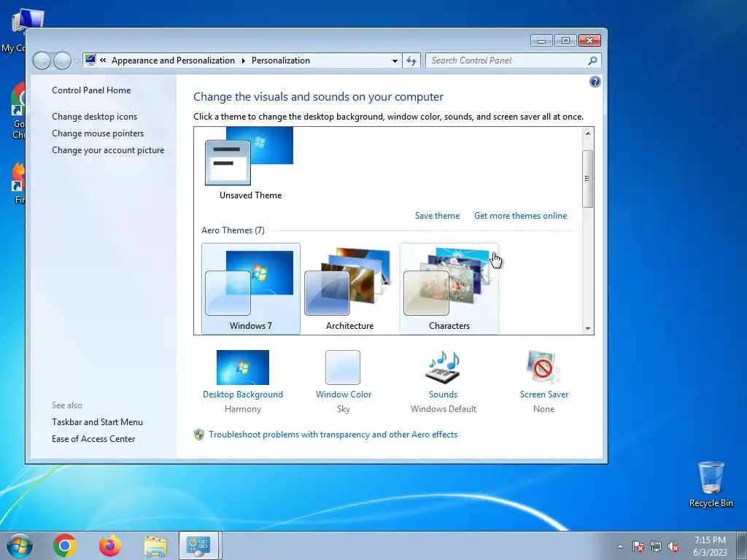Open the Screen Saver icon
The width and height of the screenshot is (747, 560).
point(543,367)
